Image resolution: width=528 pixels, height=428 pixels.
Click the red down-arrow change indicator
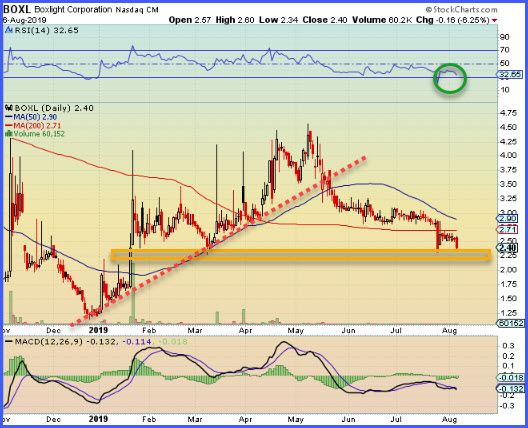coord(494,21)
